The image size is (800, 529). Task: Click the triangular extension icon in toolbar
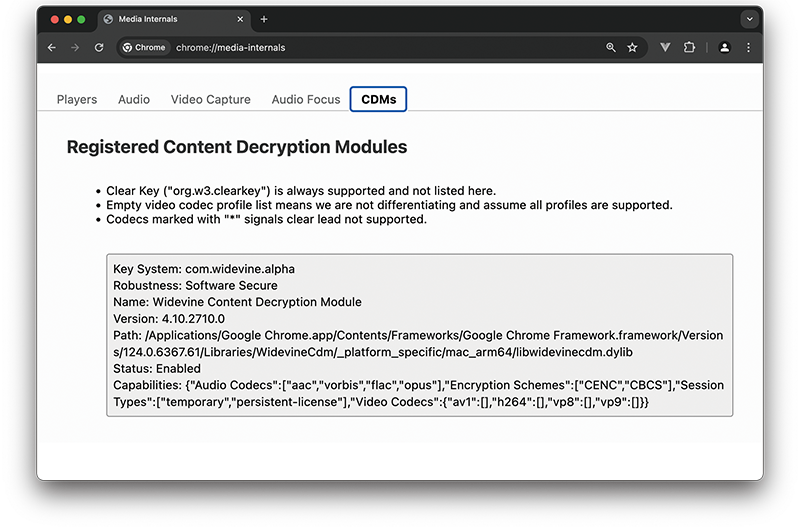[x=666, y=47]
